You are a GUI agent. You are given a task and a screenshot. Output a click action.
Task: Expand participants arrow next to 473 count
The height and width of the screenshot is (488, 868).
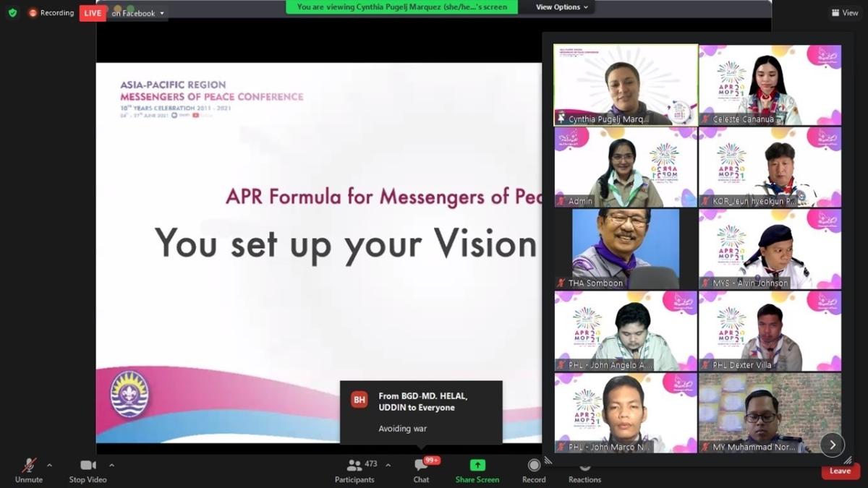(x=388, y=465)
